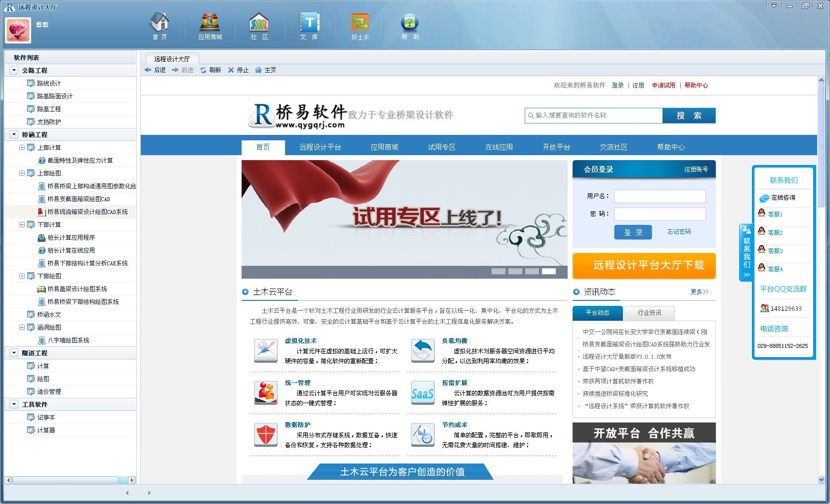Collapse the 公路工程 category header
The image size is (830, 504).
14,70
